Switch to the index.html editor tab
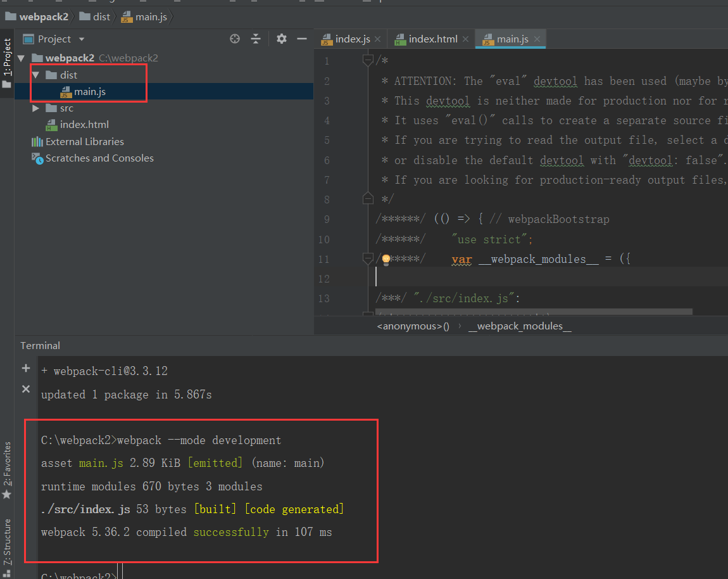 point(431,39)
